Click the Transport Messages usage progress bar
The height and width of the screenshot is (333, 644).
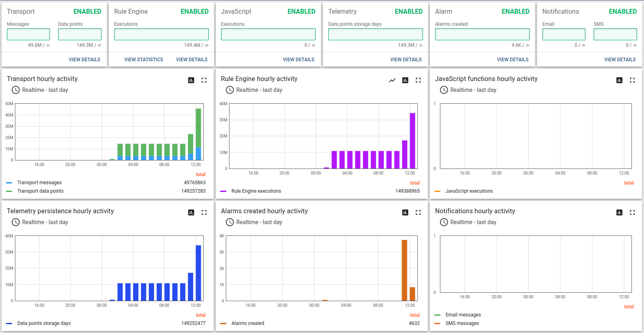click(x=28, y=34)
